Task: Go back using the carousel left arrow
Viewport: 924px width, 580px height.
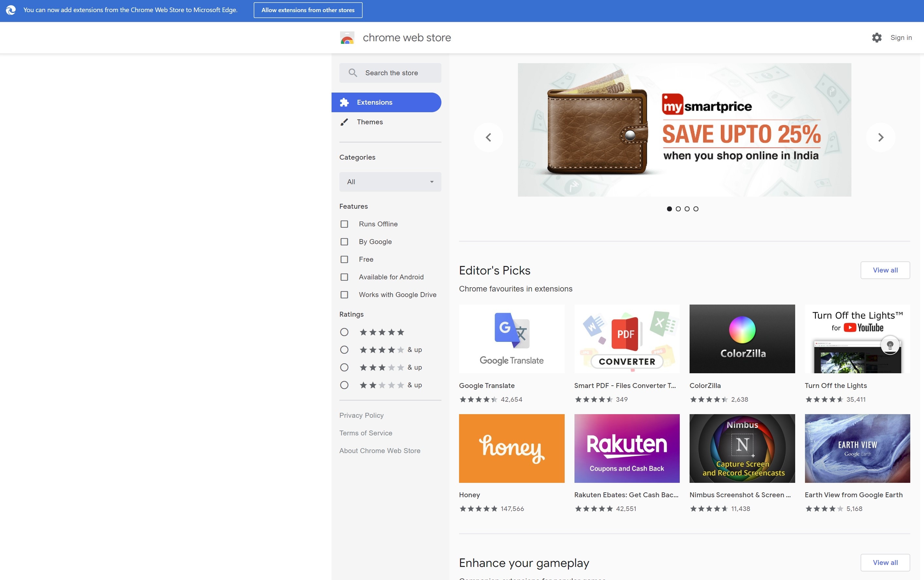Action: point(488,137)
